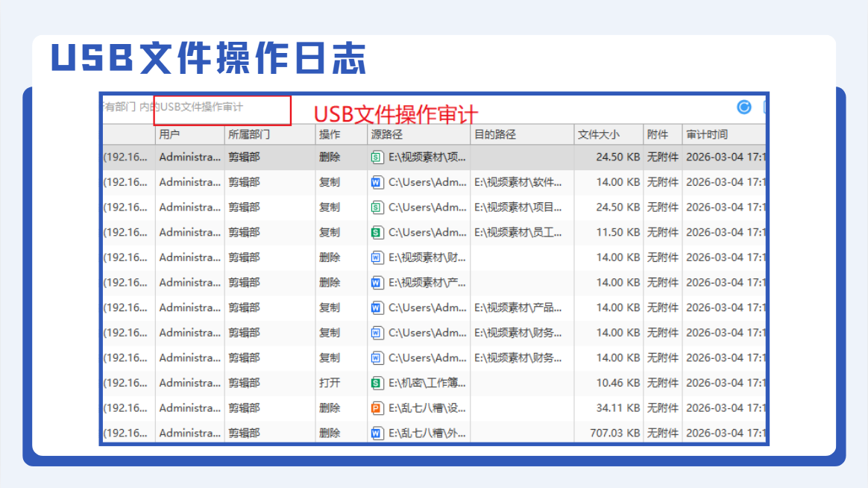The width and height of the screenshot is (868, 488).
Task: Click source path E:\乱七八糟\设...
Action: (427, 408)
